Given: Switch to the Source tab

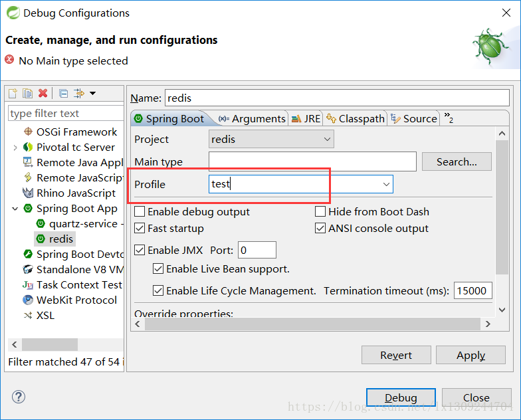Looking at the screenshot, I should 414,118.
